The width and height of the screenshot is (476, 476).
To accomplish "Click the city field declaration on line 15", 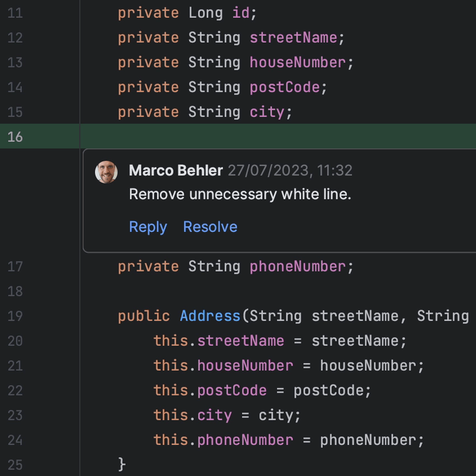I will tap(267, 112).
